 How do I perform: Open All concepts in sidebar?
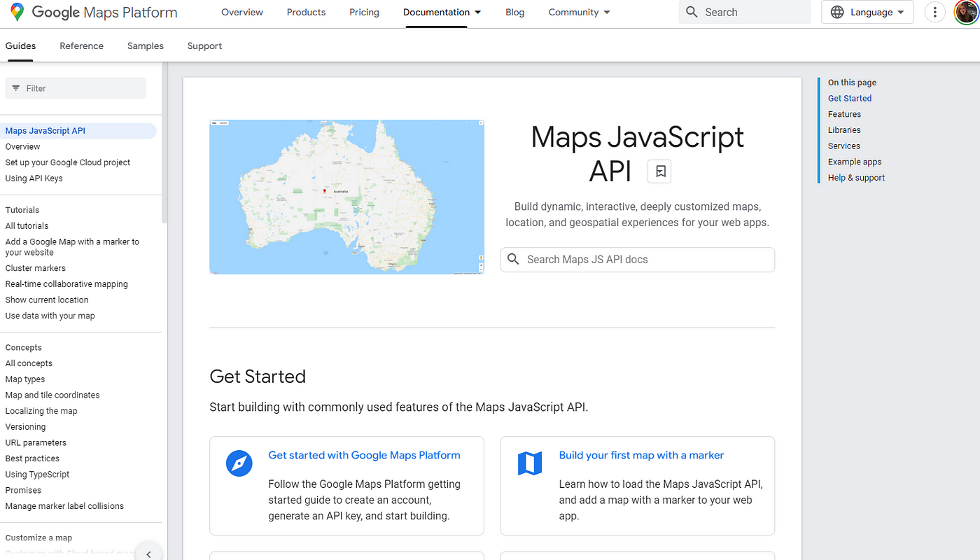(x=29, y=363)
